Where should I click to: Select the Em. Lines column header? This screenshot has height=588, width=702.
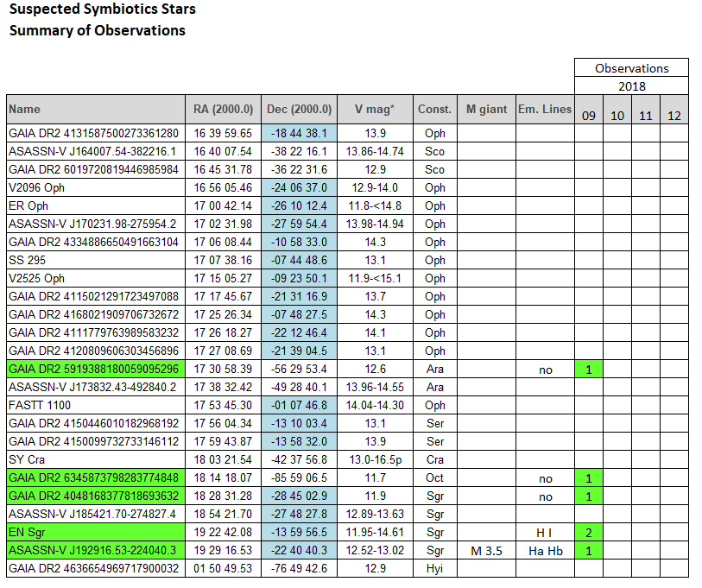pyautogui.click(x=545, y=110)
